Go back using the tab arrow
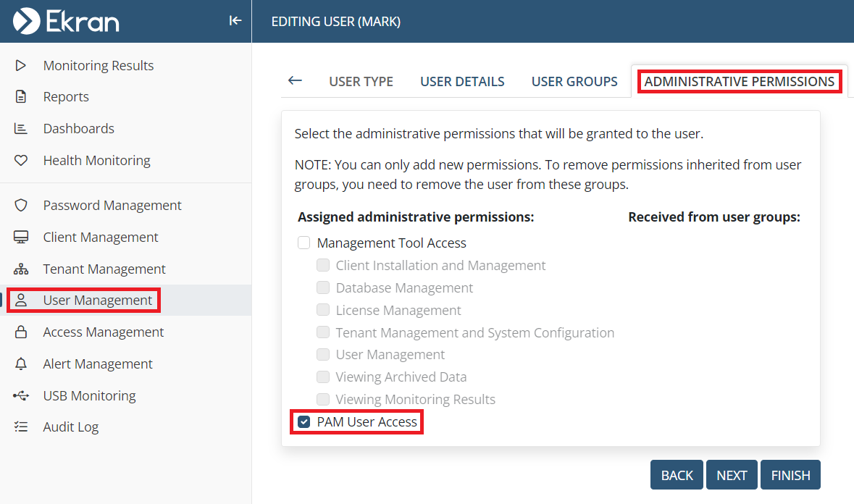This screenshot has height=504, width=854. 295,80
